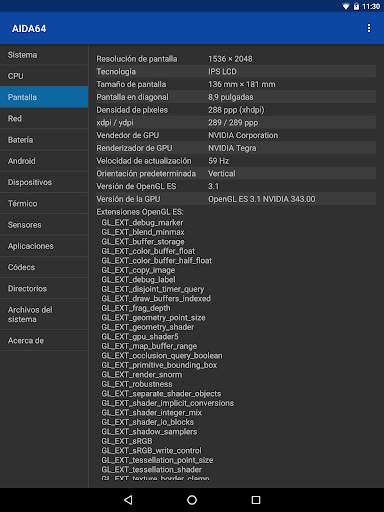Screen dimensions: 384x512
Task: Tap GL_EXT_color_buffer_float entry
Action: (148, 251)
